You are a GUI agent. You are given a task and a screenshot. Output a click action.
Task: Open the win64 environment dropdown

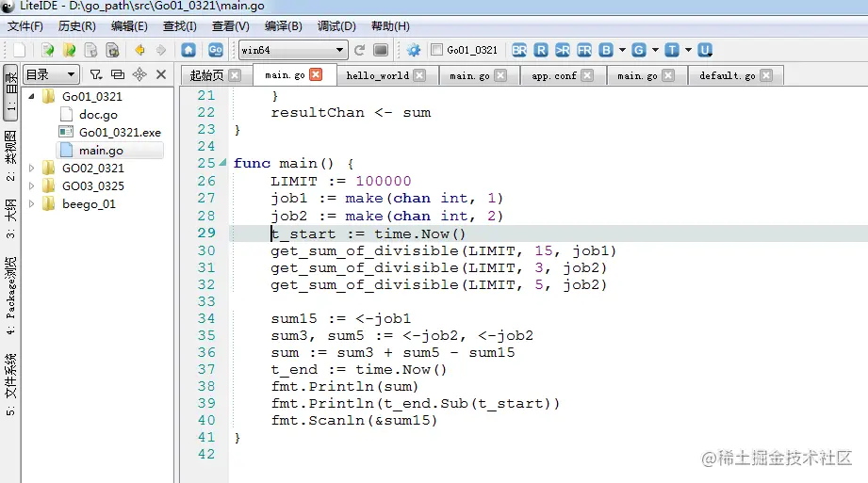(293, 50)
